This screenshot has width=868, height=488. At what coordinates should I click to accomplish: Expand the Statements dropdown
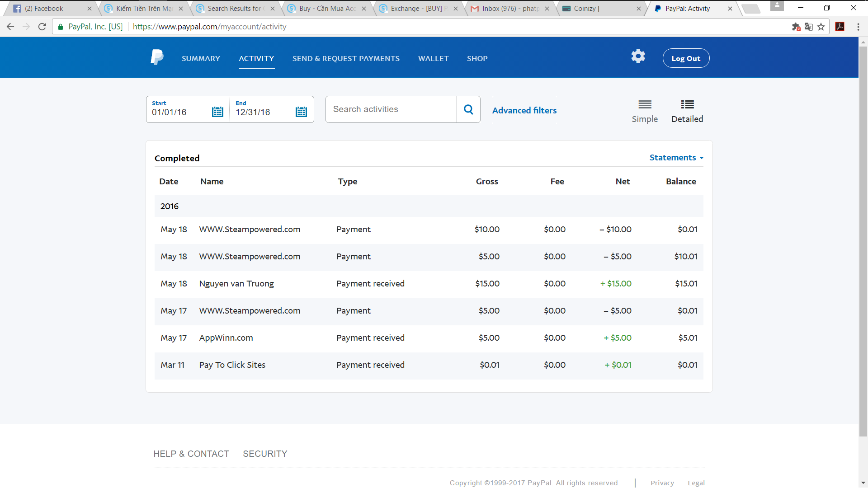676,157
